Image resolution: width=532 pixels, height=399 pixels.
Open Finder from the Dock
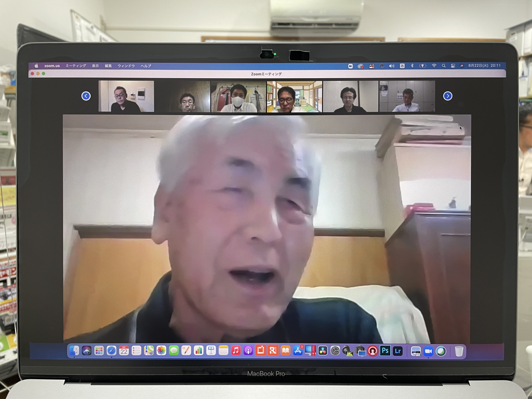click(x=74, y=351)
